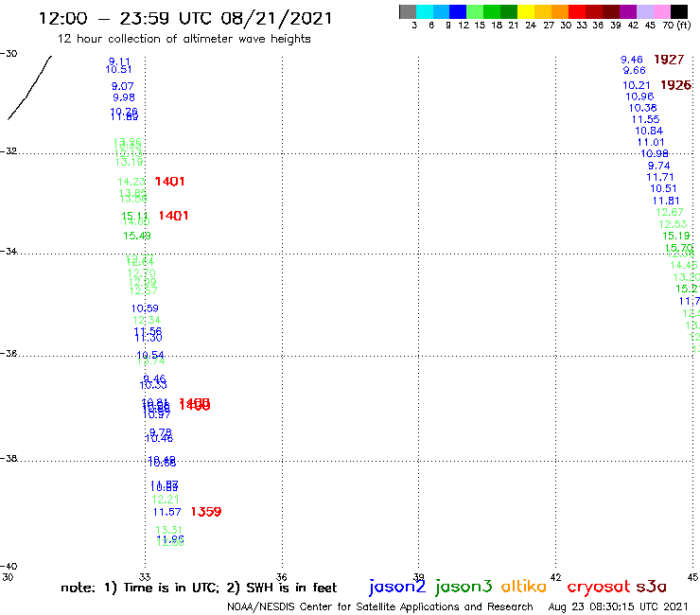The width and height of the screenshot is (700, 615).
Task: Click the 12.70 wave height value
Action: click(142, 272)
